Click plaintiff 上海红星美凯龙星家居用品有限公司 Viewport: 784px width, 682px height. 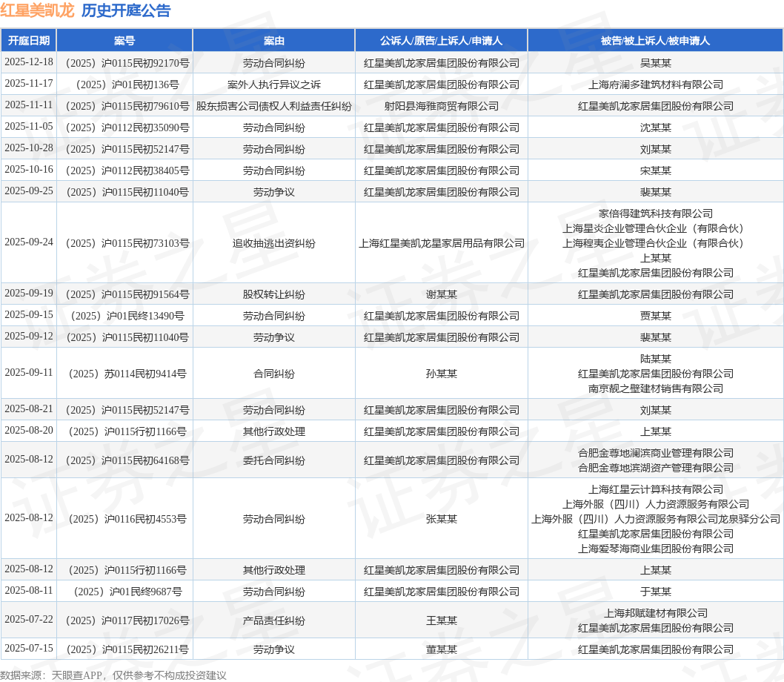(x=442, y=243)
